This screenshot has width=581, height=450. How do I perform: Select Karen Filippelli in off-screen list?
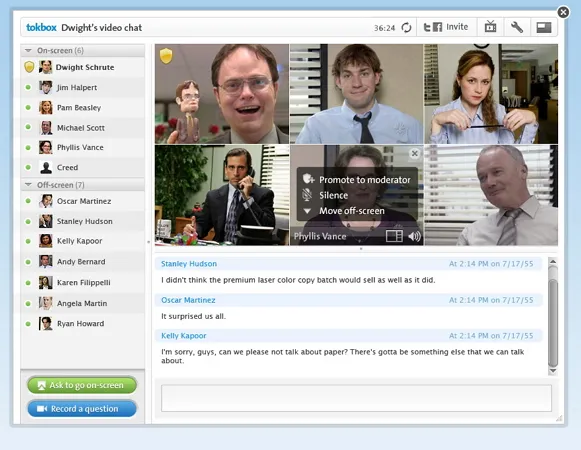pyautogui.click(x=83, y=282)
